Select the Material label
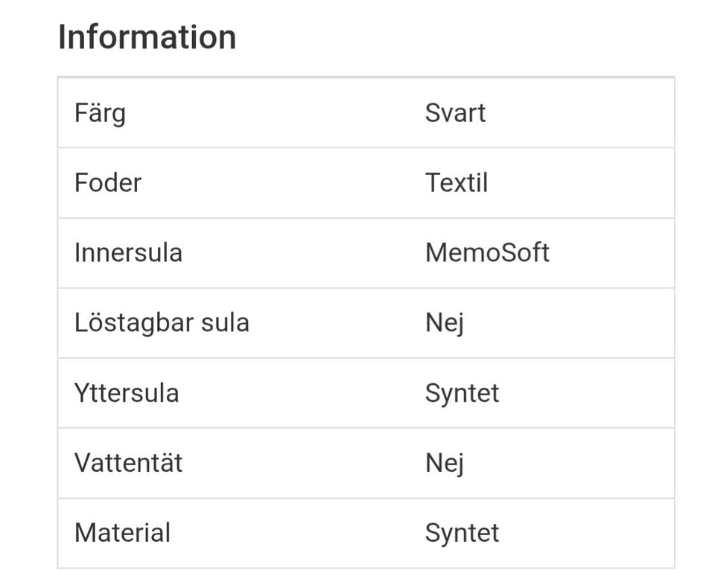Screen dimensions: 715x588 [x=122, y=533]
